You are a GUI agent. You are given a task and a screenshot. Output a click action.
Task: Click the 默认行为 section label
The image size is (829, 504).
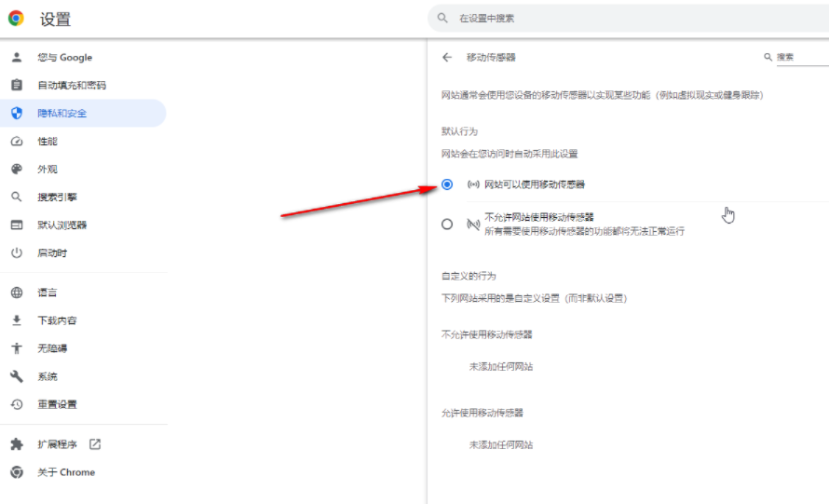(459, 131)
